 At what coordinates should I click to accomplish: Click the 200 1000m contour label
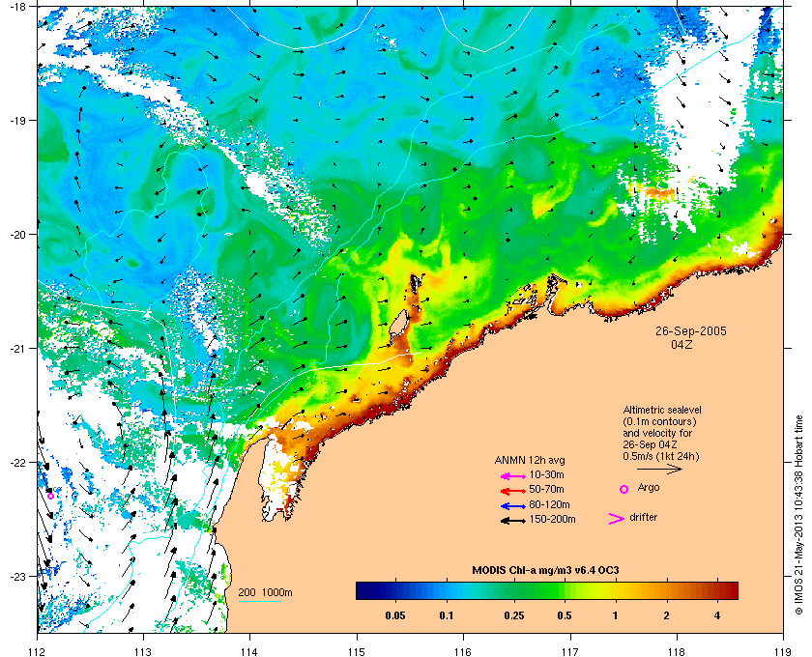[265, 592]
